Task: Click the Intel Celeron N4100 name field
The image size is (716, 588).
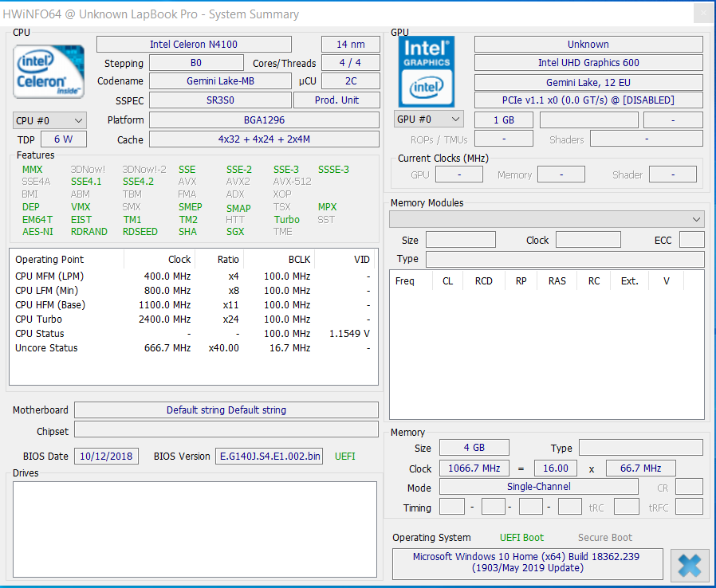Action: [x=194, y=45]
